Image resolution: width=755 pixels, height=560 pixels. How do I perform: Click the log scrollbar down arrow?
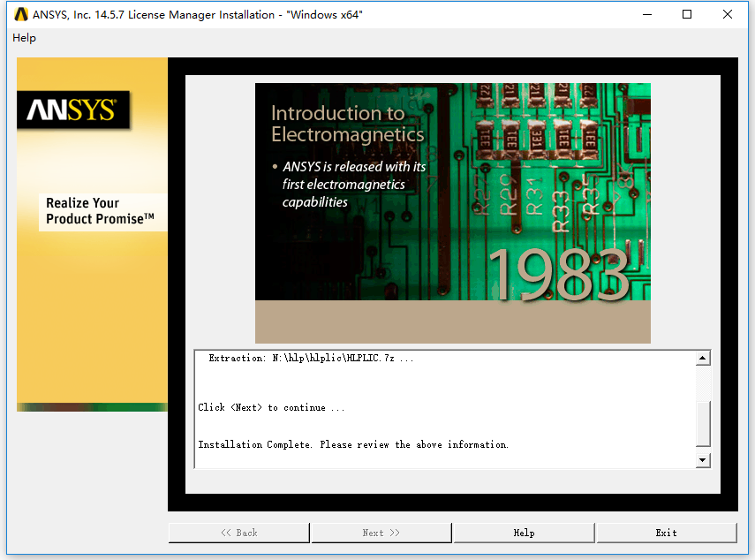point(703,460)
